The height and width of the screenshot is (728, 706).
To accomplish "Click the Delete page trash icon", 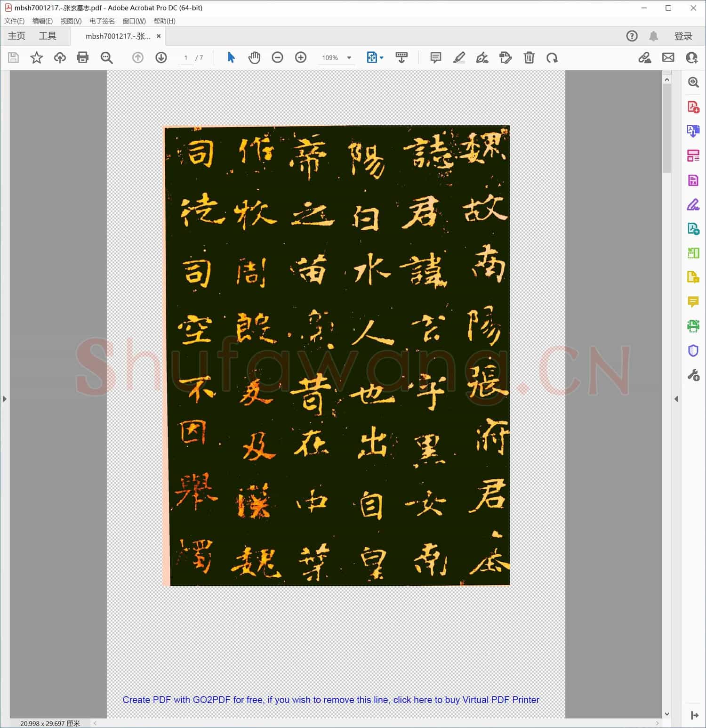I will click(x=529, y=57).
